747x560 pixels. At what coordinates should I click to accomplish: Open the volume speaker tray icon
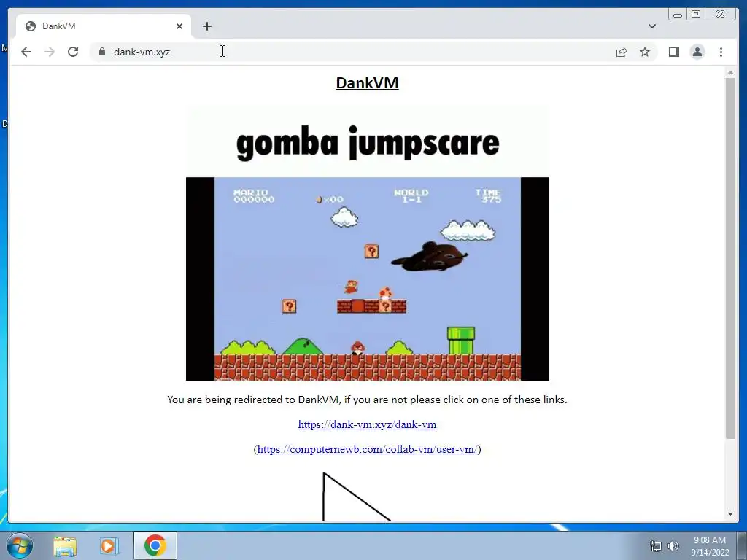pos(673,546)
